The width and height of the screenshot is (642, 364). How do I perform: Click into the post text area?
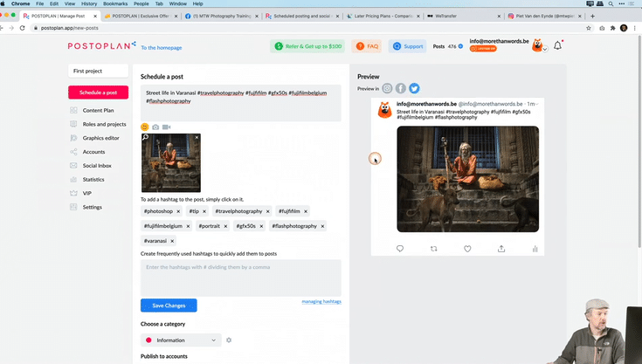click(241, 103)
